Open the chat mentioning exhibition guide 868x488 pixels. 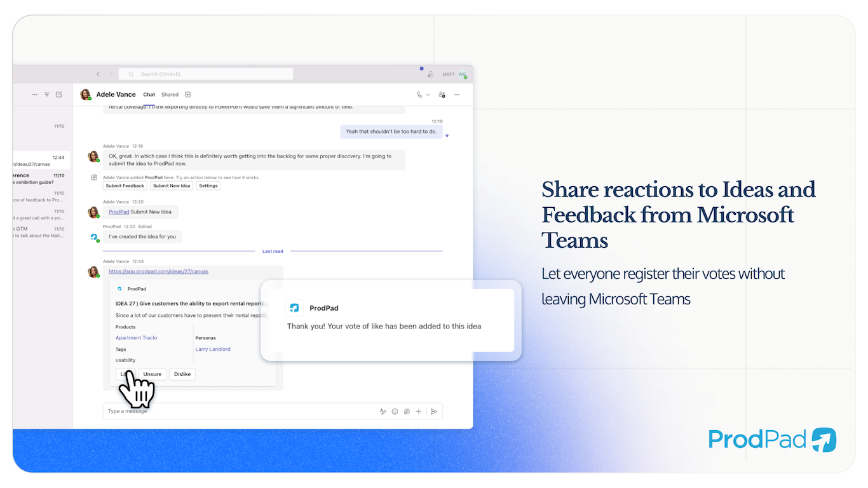click(41, 179)
